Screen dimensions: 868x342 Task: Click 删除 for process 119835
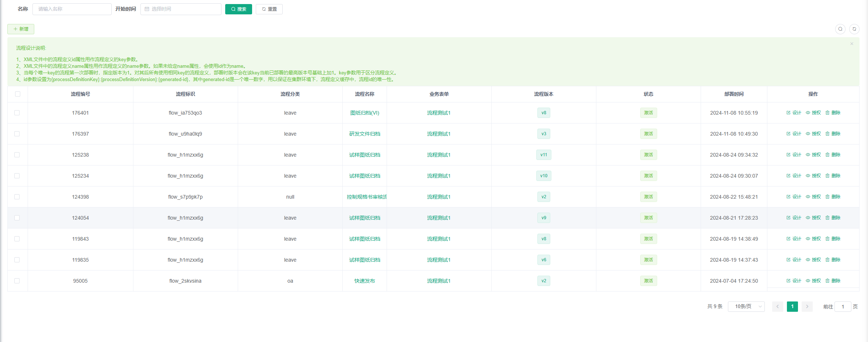click(x=833, y=260)
